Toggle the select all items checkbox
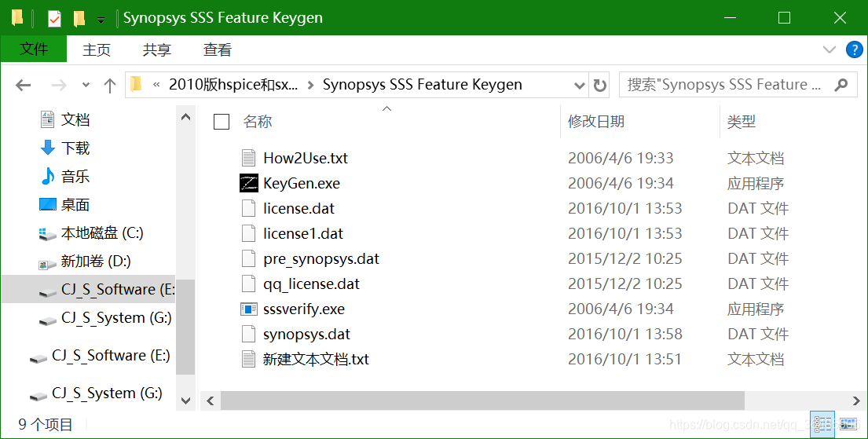The height and width of the screenshot is (439, 868). (222, 122)
